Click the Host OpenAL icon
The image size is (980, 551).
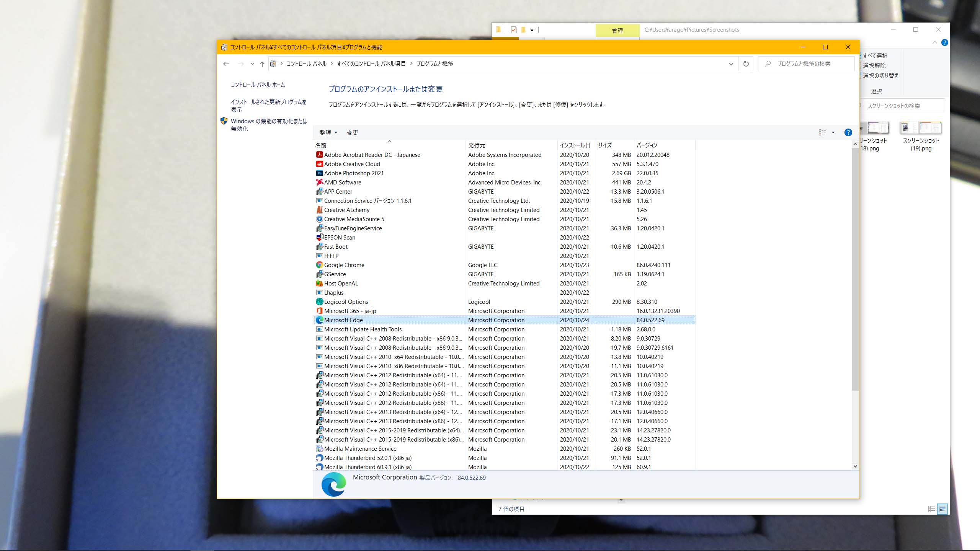point(319,283)
